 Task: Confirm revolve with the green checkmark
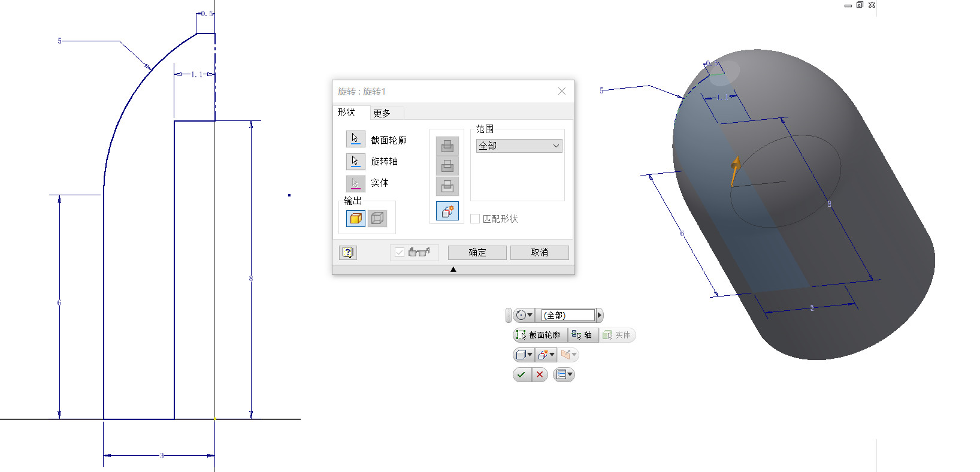522,374
